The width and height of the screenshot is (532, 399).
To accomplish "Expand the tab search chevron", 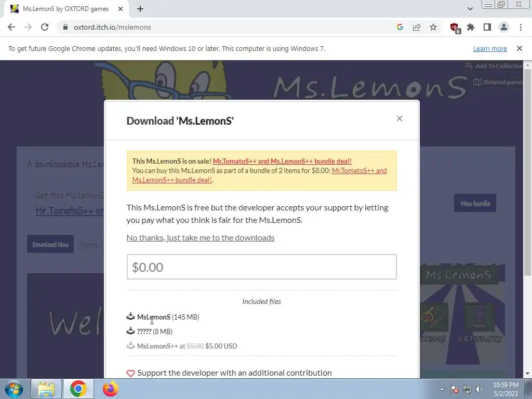I will coord(470,9).
